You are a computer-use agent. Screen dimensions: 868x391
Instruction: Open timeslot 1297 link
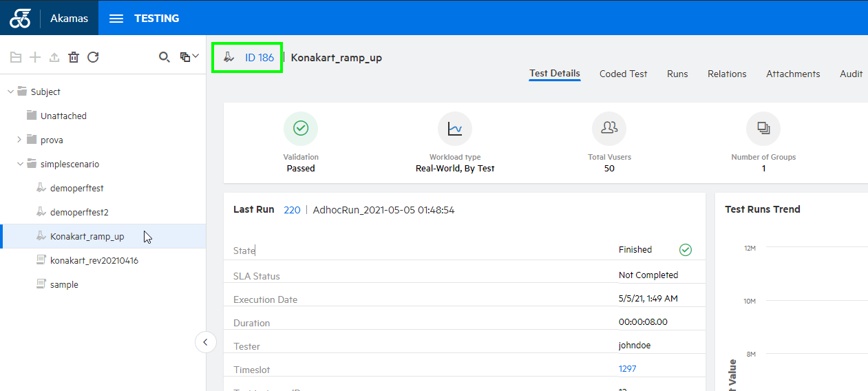627,369
